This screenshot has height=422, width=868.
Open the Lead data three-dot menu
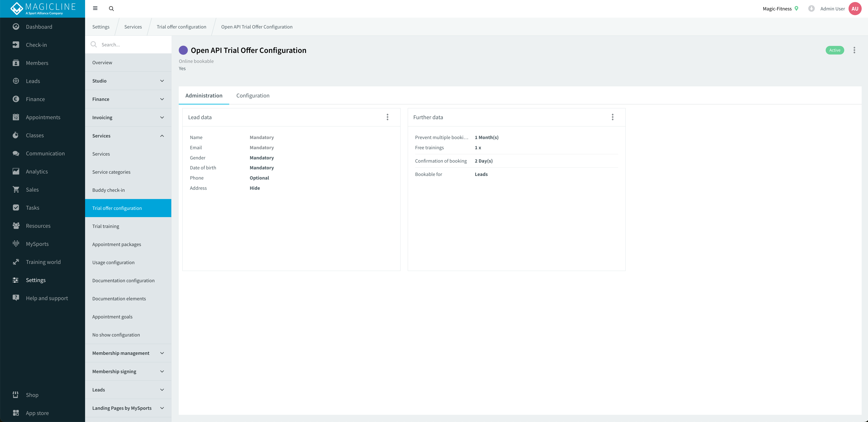pyautogui.click(x=387, y=117)
